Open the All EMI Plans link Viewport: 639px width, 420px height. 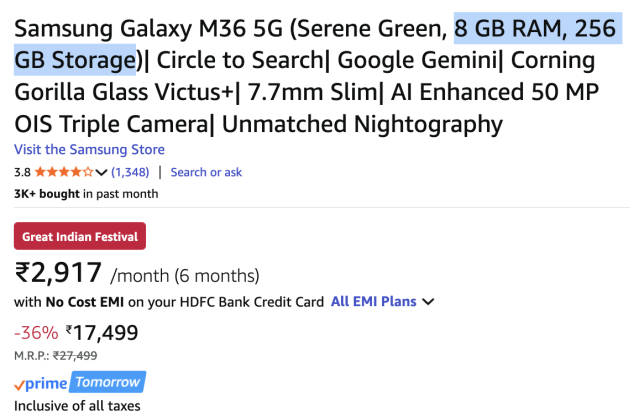pos(375,301)
